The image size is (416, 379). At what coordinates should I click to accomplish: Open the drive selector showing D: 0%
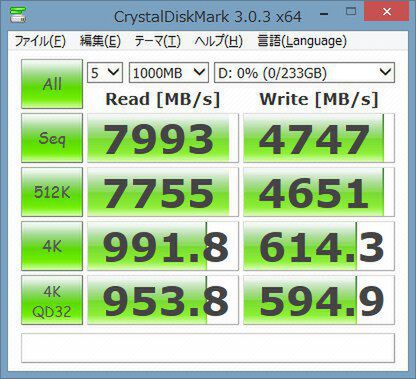coord(304,72)
